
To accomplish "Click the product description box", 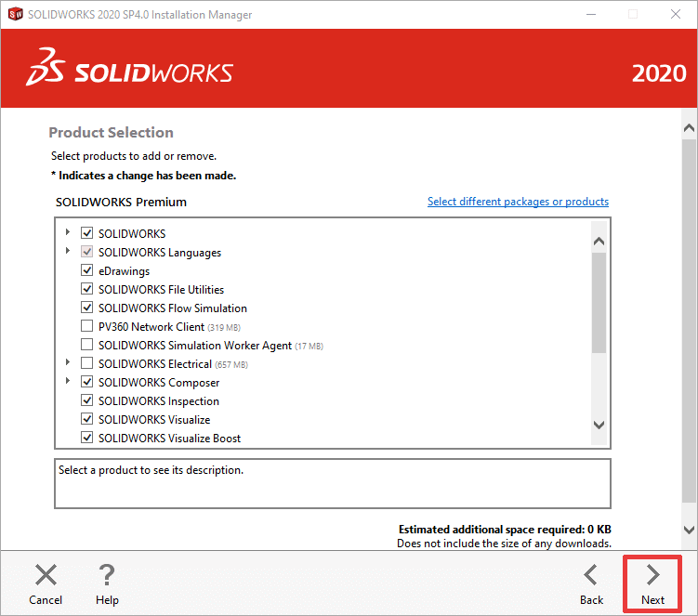I will pyautogui.click(x=333, y=483).
